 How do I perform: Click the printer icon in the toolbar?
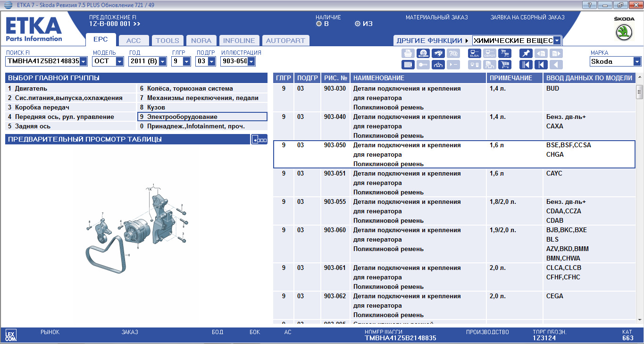point(408,53)
